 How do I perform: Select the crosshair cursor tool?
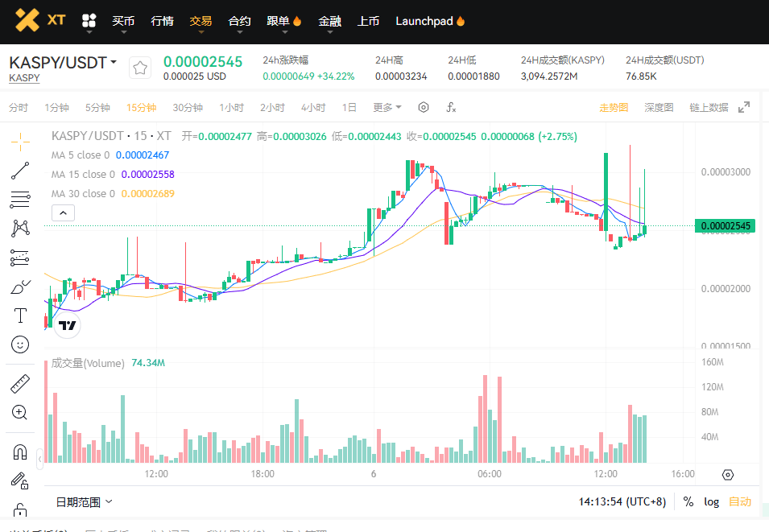[20, 140]
